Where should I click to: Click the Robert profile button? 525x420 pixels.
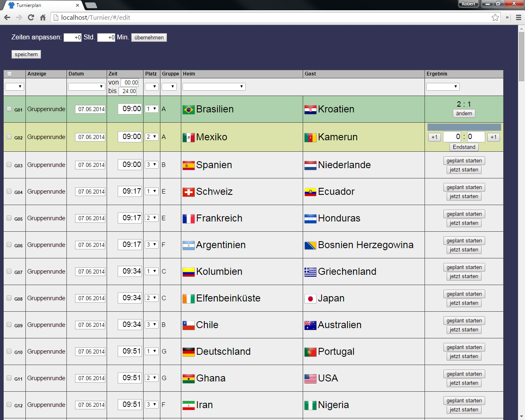(468, 4)
